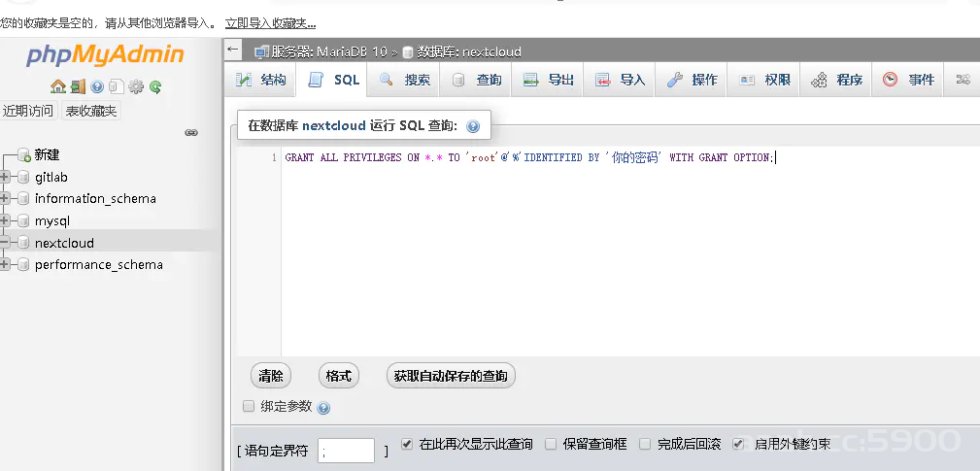Screen dimensions: 980x471
Task: Open SQL query help question icon
Action: [x=473, y=126]
